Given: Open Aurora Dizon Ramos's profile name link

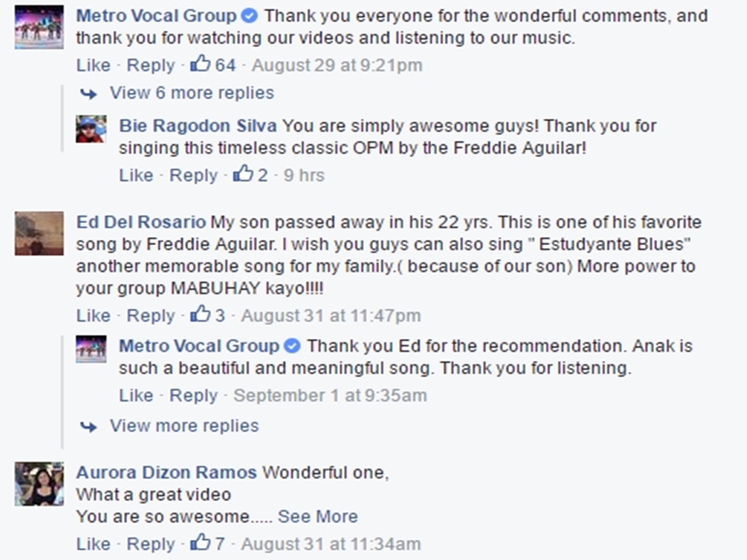Looking at the screenshot, I should click(x=166, y=472).
